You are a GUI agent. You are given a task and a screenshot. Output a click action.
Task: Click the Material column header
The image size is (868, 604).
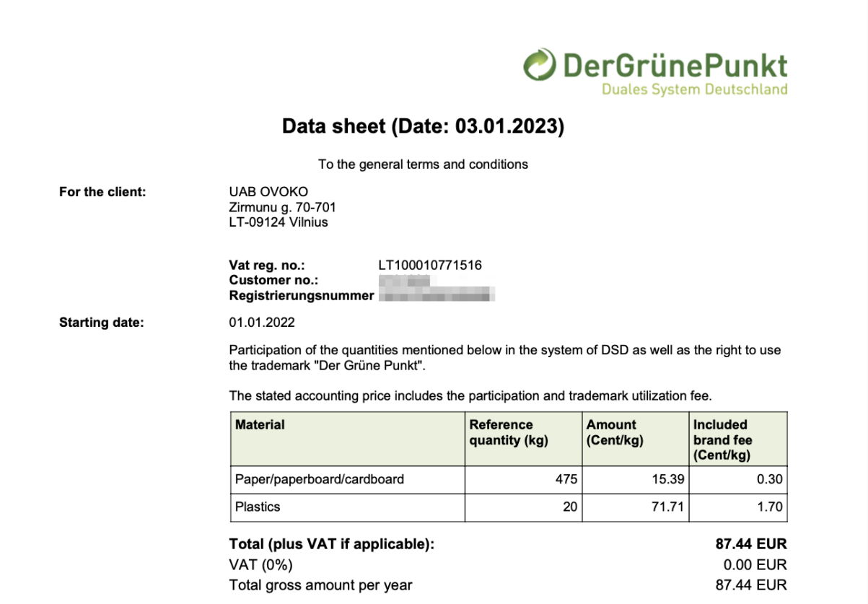tap(260, 425)
